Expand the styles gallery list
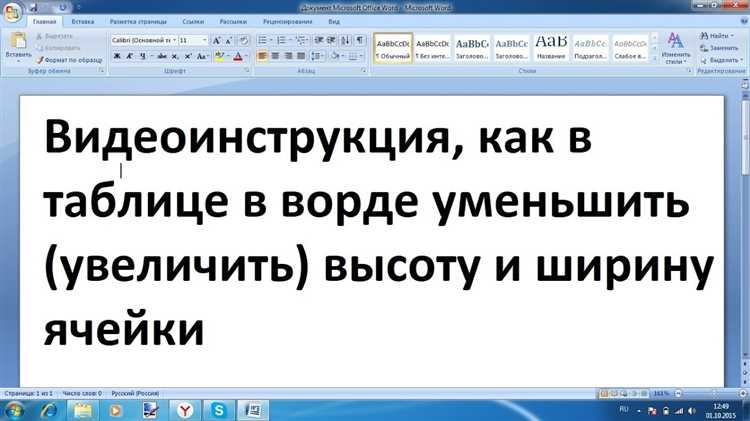Screen dimensions: 750x421 [x=654, y=58]
